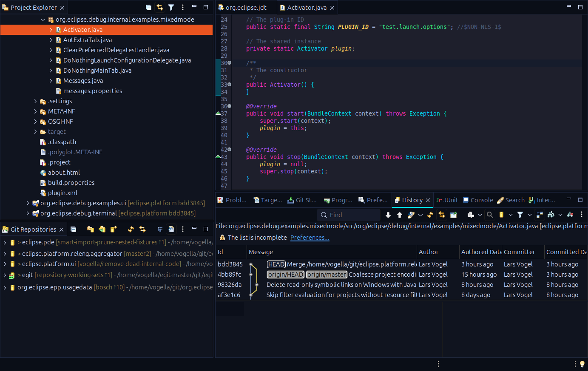The width and height of the screenshot is (588, 371).
Task: Click the History pin-view icon
Action: (453, 215)
